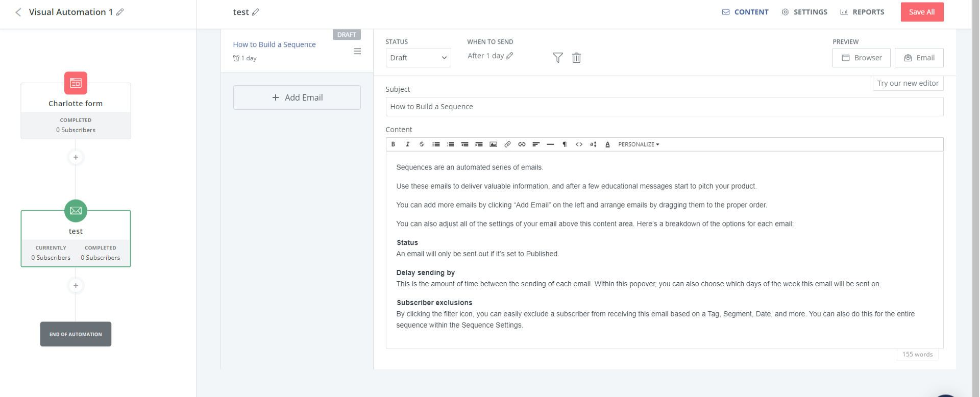The width and height of the screenshot is (980, 397).
Task: Change the font size
Action: tap(593, 144)
